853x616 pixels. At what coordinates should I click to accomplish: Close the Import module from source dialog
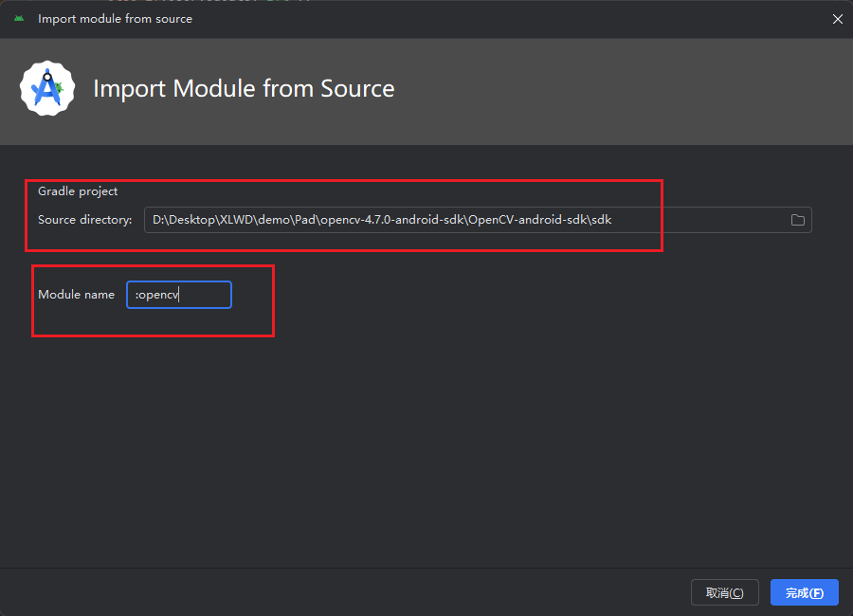point(837,19)
